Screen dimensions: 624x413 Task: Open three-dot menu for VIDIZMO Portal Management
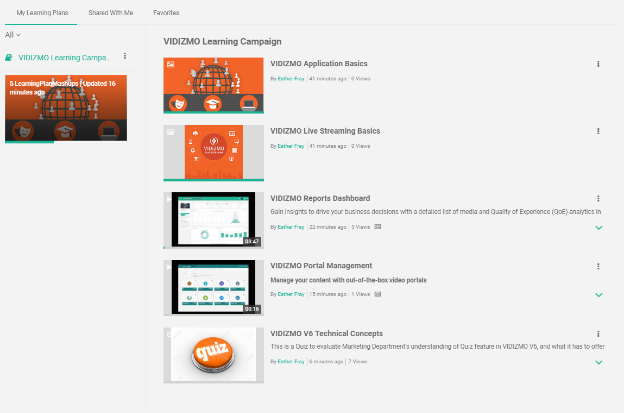pos(598,266)
